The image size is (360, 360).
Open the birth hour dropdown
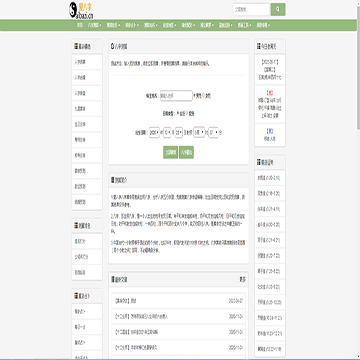point(199,132)
